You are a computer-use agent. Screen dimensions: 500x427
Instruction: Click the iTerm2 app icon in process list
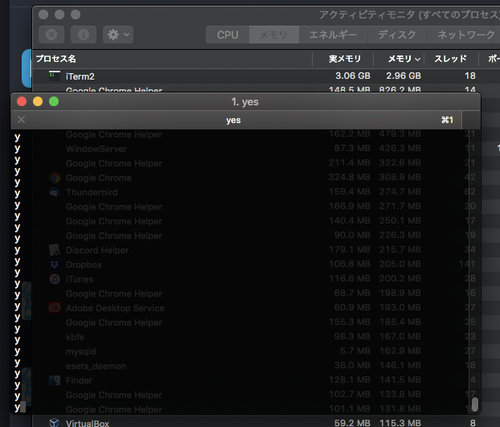click(x=55, y=76)
